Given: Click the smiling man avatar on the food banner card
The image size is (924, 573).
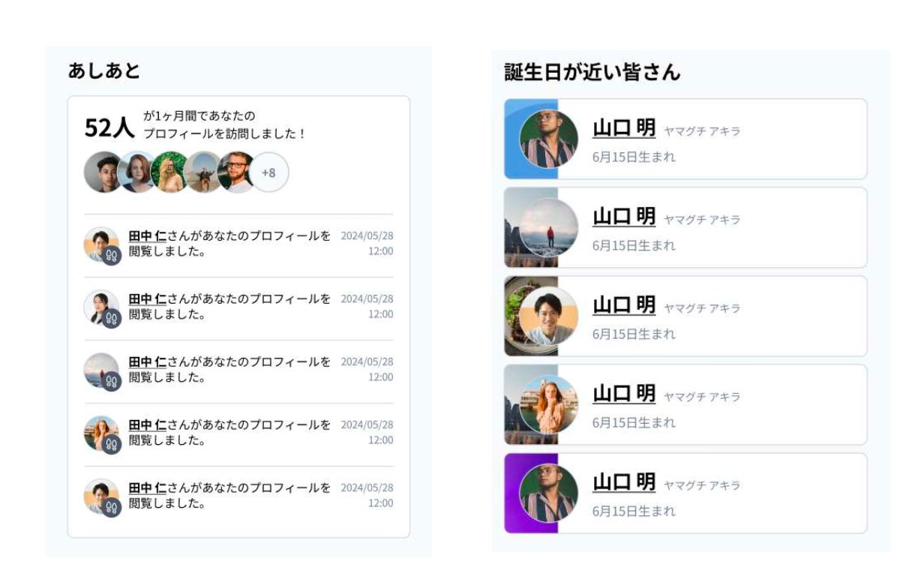Looking at the screenshot, I should [x=549, y=316].
